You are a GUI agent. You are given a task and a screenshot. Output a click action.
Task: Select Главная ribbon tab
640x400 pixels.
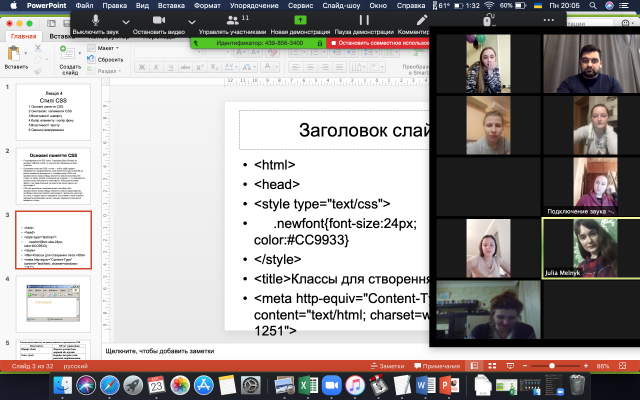point(23,36)
